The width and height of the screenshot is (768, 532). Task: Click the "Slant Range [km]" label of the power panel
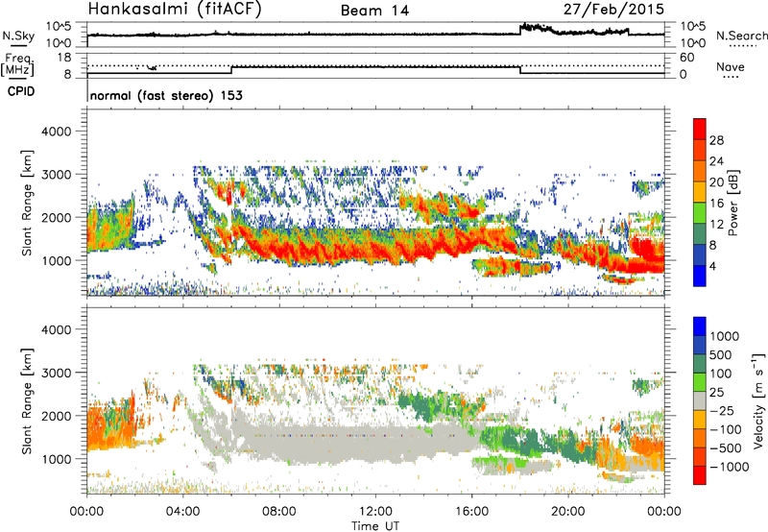tap(27, 203)
